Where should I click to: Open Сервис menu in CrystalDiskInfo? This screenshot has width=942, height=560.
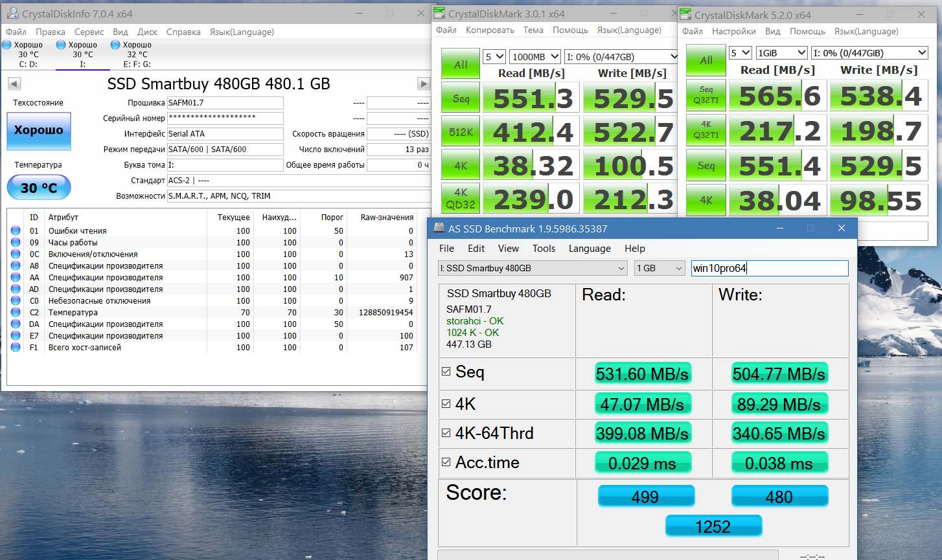[x=89, y=32]
